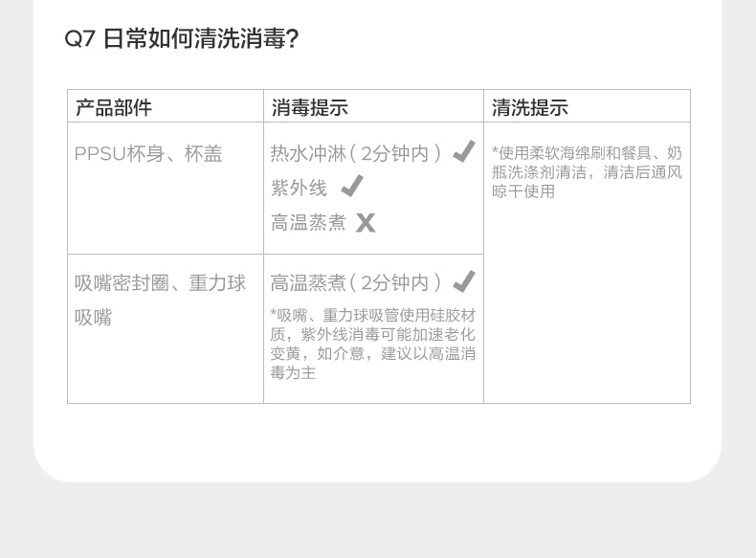Click (2分钟内) after 高温蒸煮
Image resolution: width=756 pixels, height=558 pixels.
[x=395, y=283]
